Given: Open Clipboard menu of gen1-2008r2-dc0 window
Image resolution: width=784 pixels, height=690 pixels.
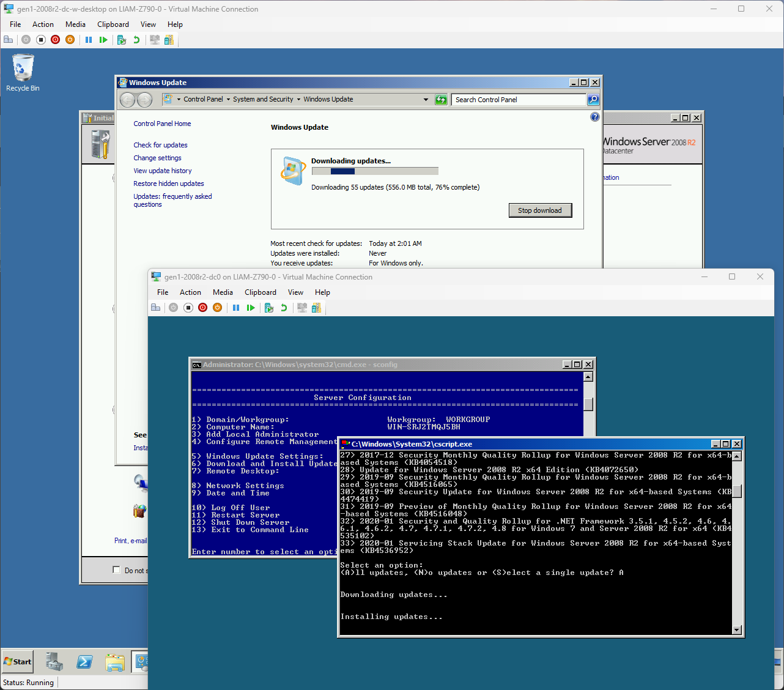Looking at the screenshot, I should click(x=261, y=292).
